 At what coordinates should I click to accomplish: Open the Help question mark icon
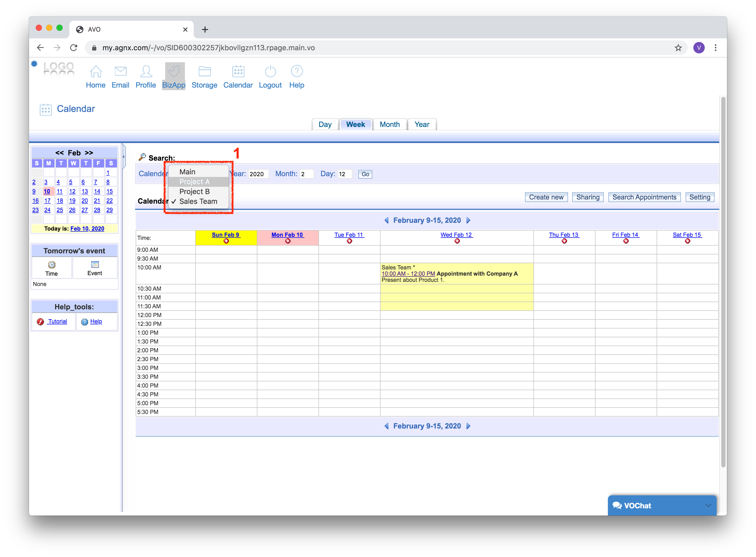pyautogui.click(x=296, y=72)
